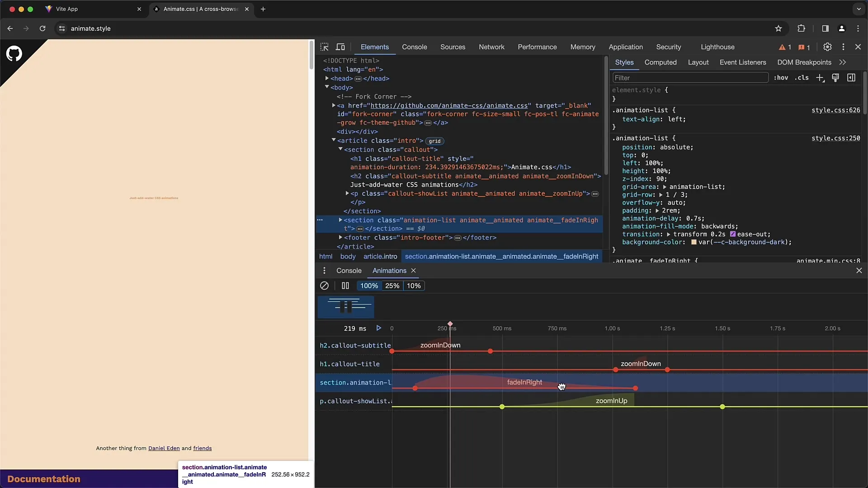Open the Event Listeners tab
The width and height of the screenshot is (868, 488).
[743, 62]
